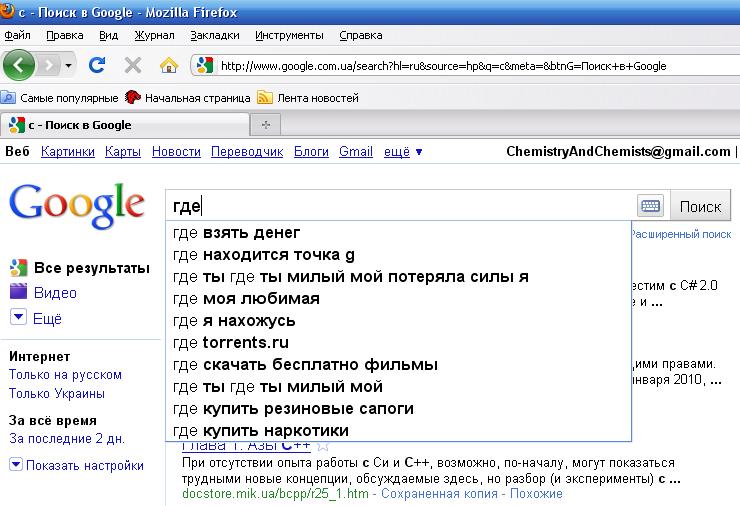Viewport: 740px width, 506px height.
Task: Expand the ещё menu in Google navigation
Action: click(x=403, y=152)
